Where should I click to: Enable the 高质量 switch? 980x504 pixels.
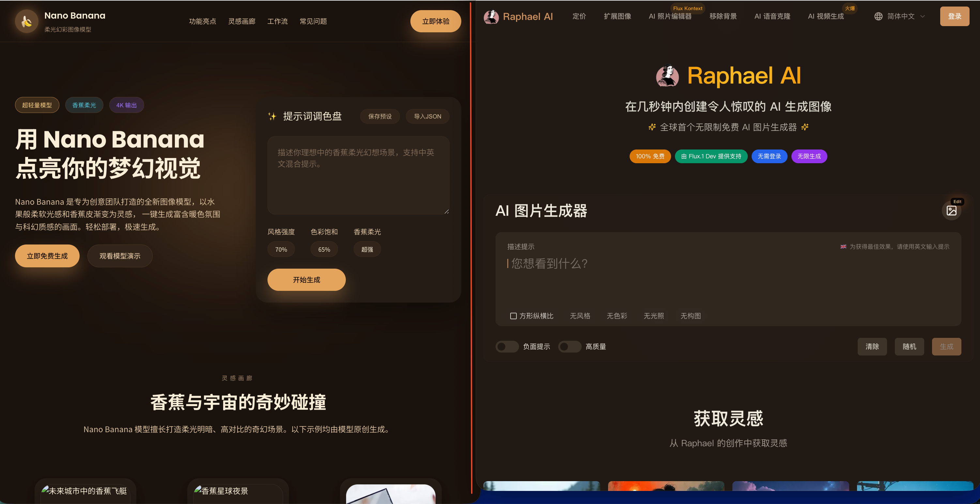pos(569,346)
